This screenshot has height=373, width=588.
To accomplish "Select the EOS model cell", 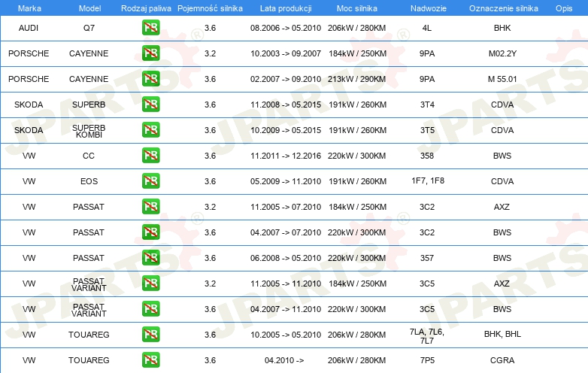I will [89, 181].
